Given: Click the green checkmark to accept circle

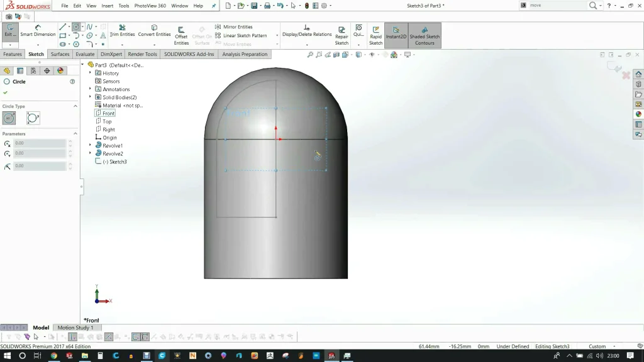Looking at the screenshot, I should [6, 92].
